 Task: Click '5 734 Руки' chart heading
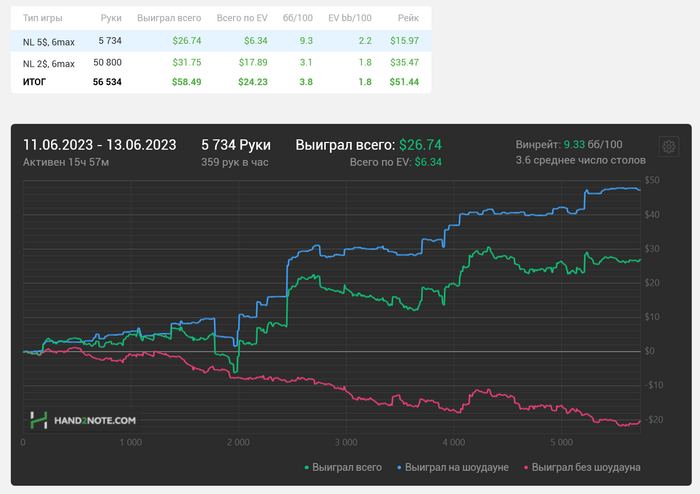[236, 145]
